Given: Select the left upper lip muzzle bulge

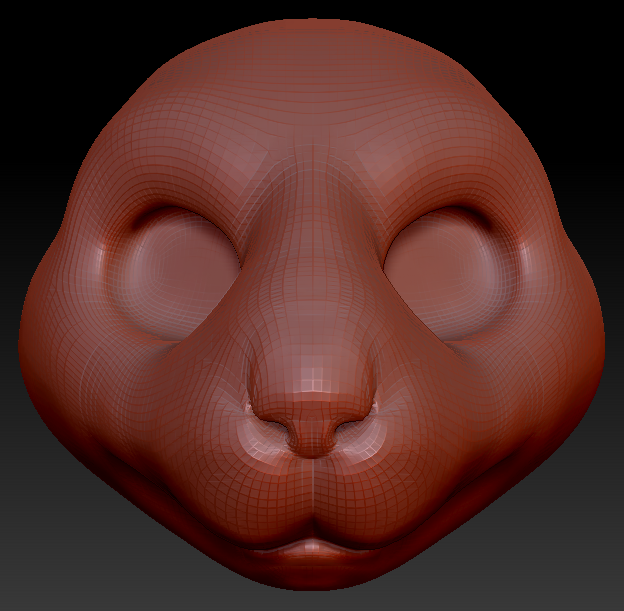Looking at the screenshot, I should point(245,500).
